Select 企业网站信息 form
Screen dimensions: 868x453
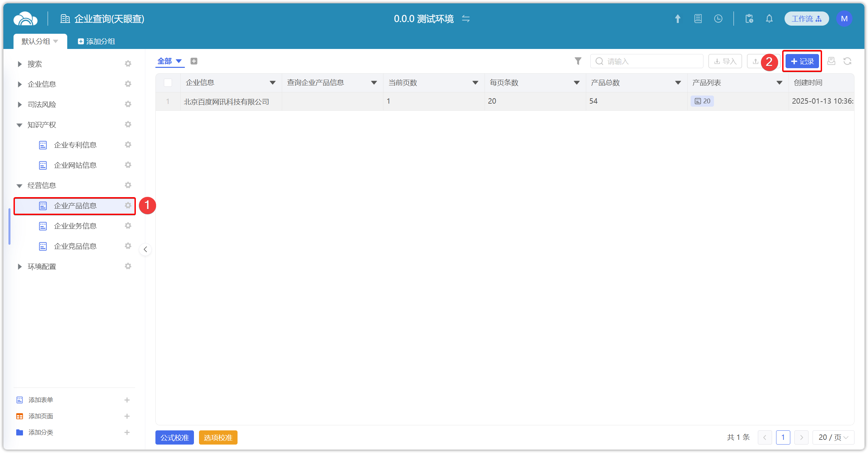tap(75, 165)
